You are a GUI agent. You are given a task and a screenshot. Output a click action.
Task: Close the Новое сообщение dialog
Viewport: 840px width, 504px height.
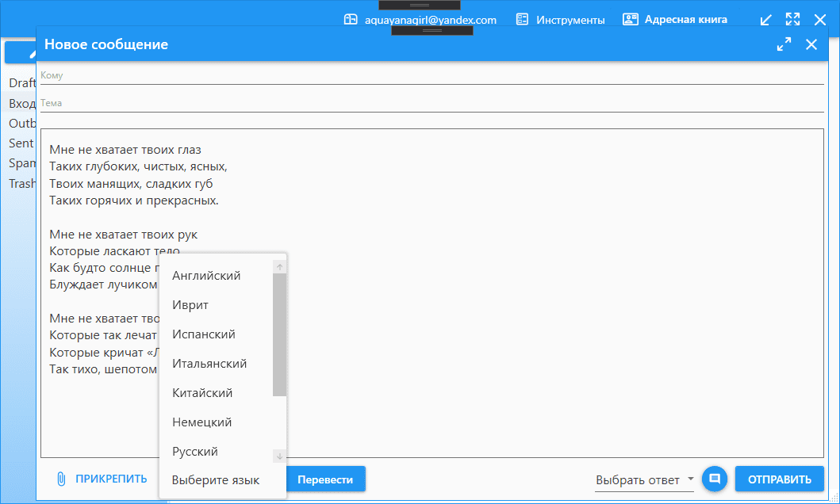(811, 44)
